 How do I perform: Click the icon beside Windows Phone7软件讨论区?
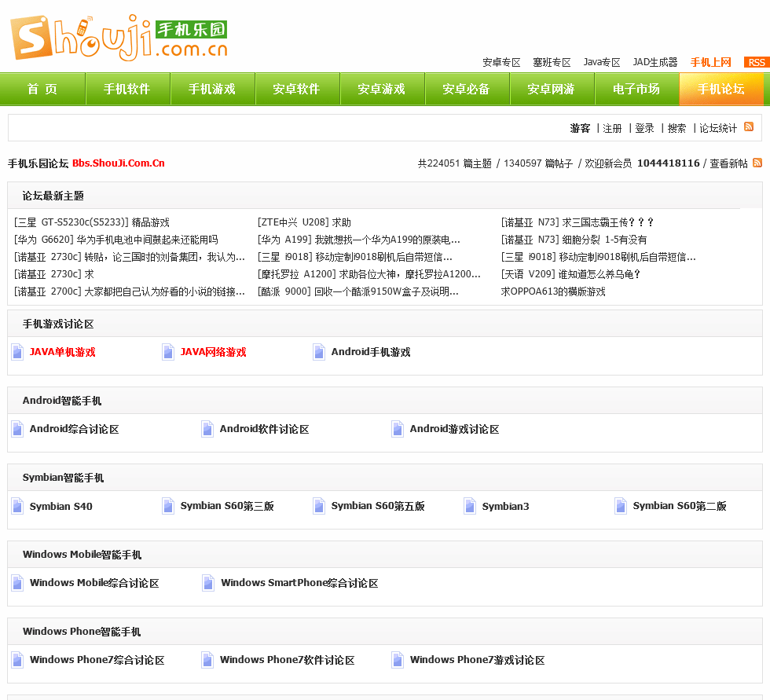point(207,660)
